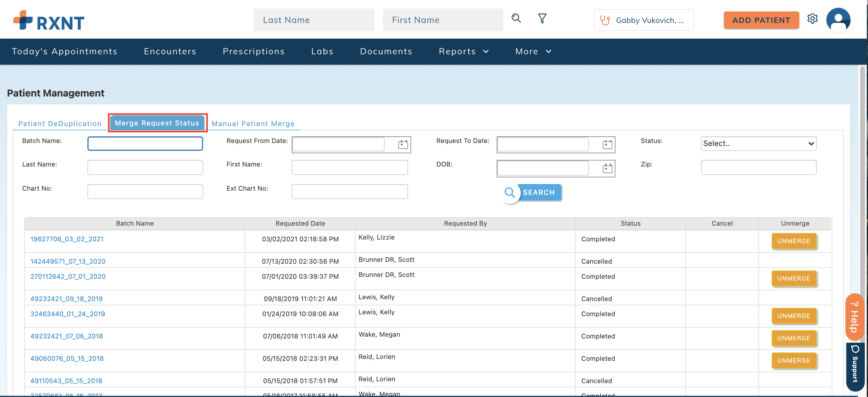Click the Ext Chart No input field
868x397 pixels.
[x=349, y=191]
